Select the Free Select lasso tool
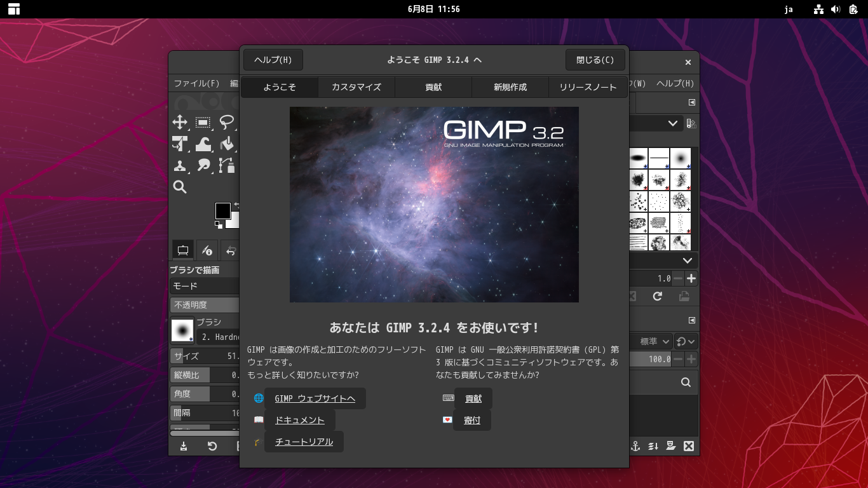The width and height of the screenshot is (868, 488). pos(227,122)
